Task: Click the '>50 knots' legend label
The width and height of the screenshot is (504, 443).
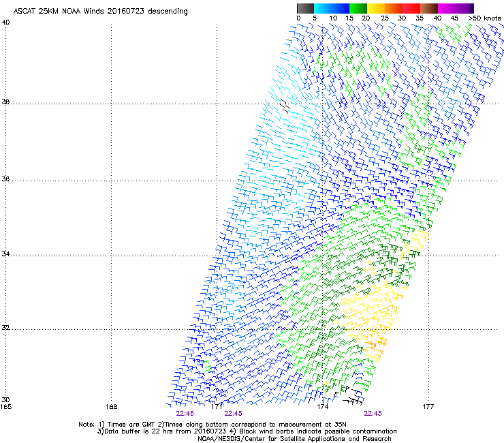Action: coord(484,18)
